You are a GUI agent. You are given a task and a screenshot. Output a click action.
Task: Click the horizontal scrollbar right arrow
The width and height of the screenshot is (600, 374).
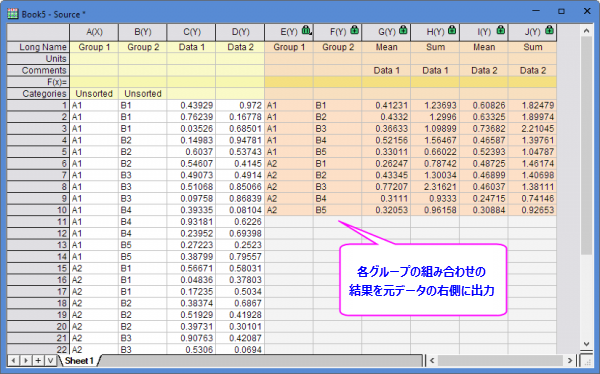(570, 360)
